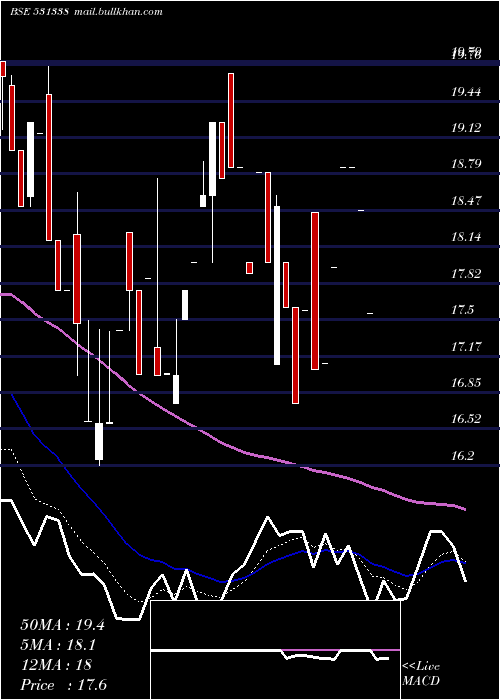Viewport: 500px width, 700px height.
Task: Click the 5MA : 18.1 reading
Action: pos(58,645)
